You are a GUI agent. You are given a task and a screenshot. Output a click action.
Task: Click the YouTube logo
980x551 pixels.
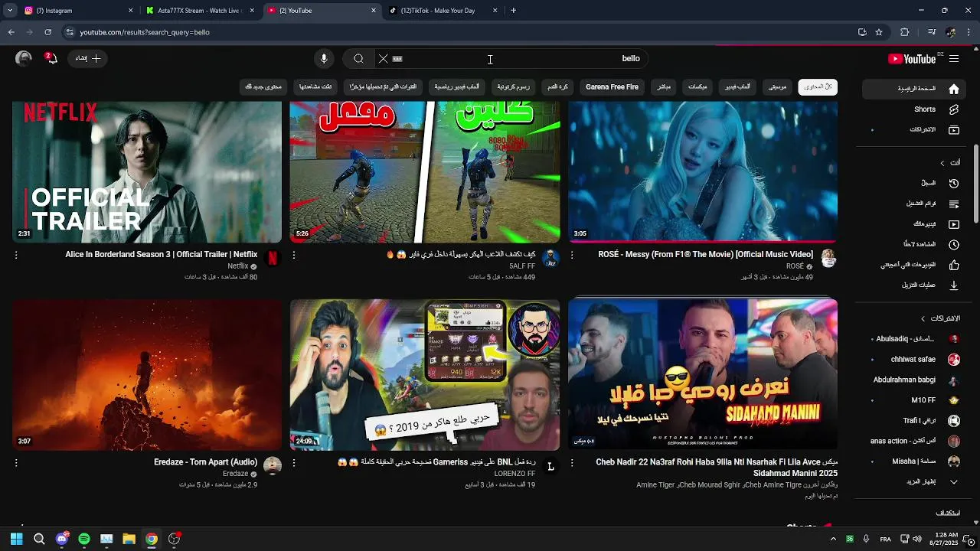click(x=912, y=59)
